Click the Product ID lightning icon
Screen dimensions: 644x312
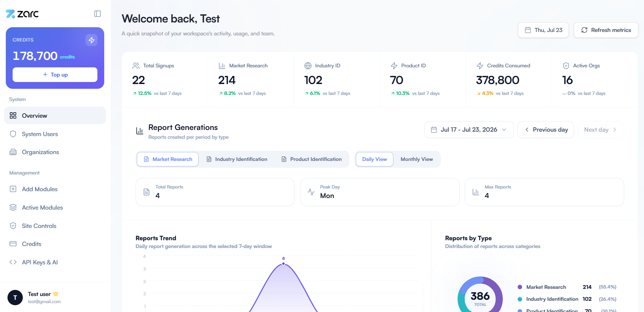394,66
